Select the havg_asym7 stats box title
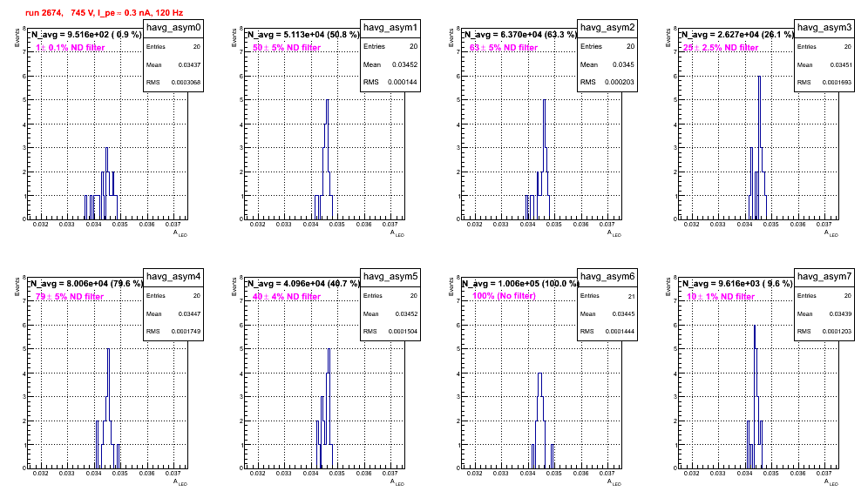The width and height of the screenshot is (868, 498). tap(824, 277)
